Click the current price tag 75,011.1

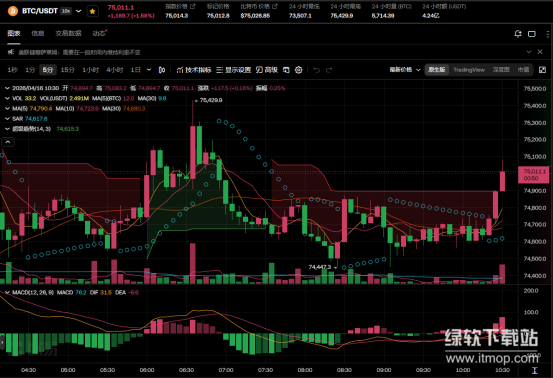pos(534,175)
